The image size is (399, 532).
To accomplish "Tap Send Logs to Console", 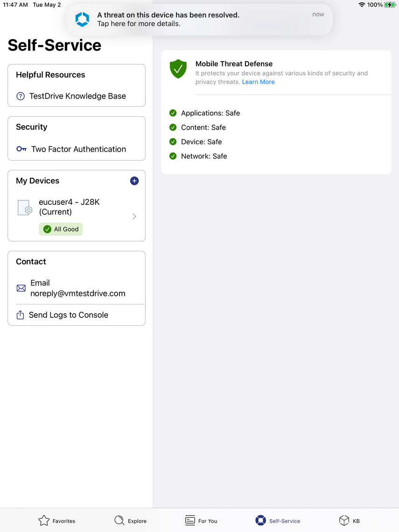I will pyautogui.click(x=69, y=315).
